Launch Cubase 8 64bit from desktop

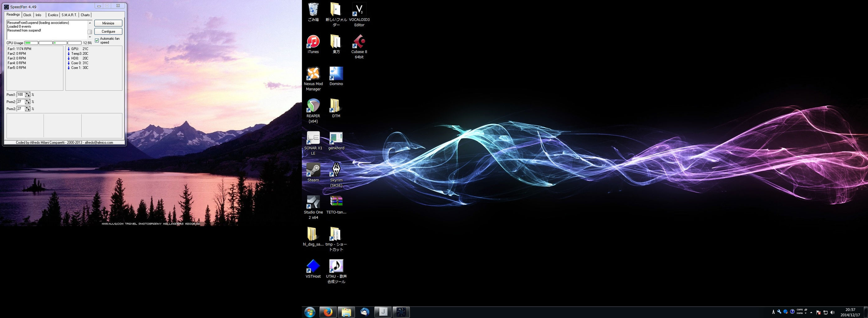[359, 42]
